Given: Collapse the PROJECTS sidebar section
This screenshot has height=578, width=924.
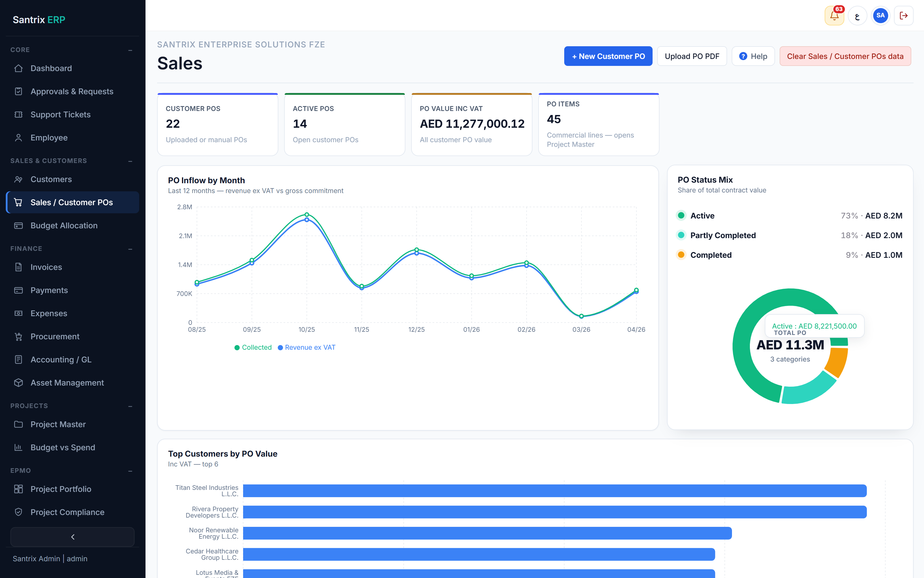Looking at the screenshot, I should click(x=130, y=406).
